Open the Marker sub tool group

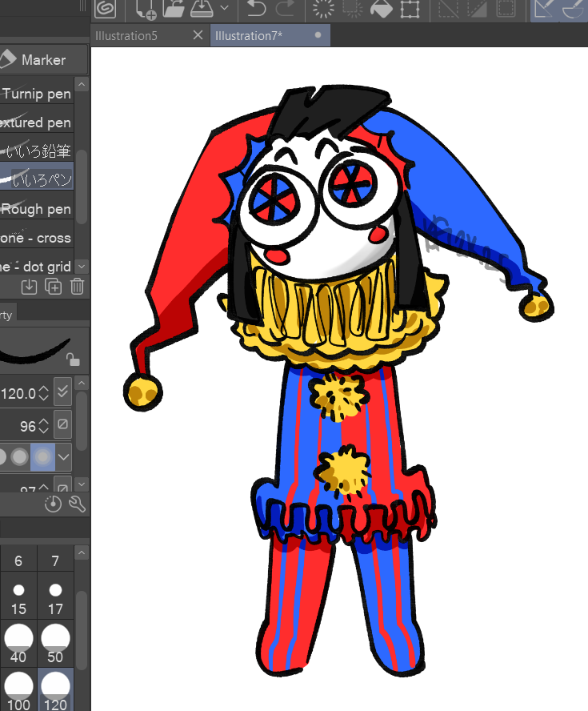(x=43, y=60)
